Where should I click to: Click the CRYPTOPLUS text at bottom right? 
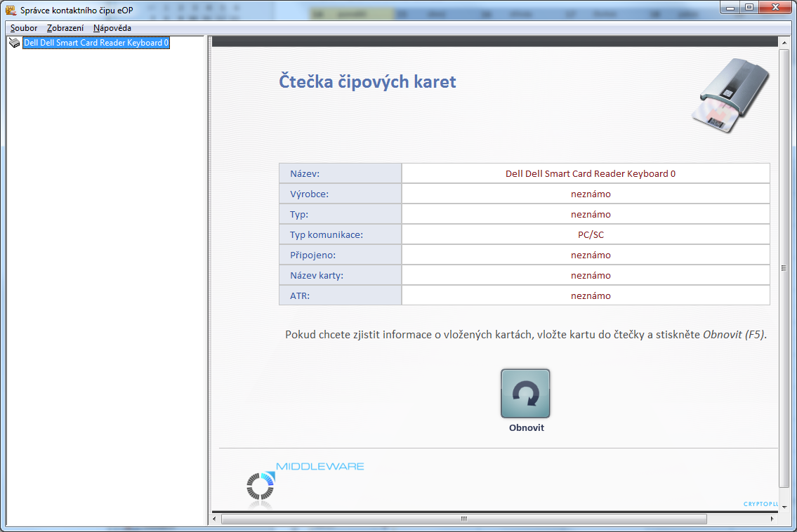[760, 504]
